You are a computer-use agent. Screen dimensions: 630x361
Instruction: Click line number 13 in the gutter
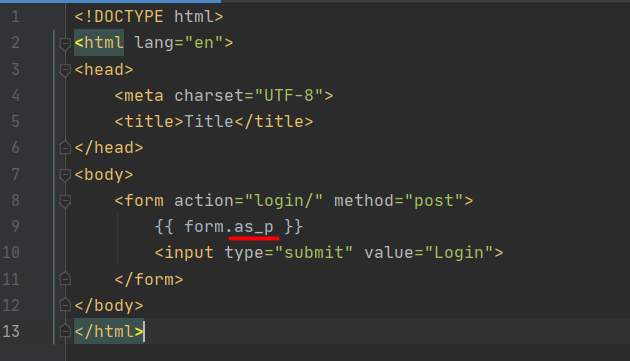11,331
